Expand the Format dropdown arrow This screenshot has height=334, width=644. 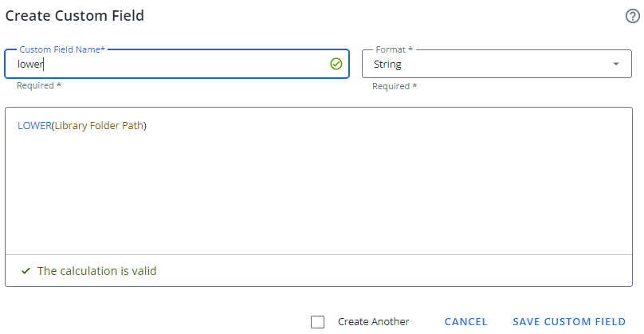(x=616, y=64)
